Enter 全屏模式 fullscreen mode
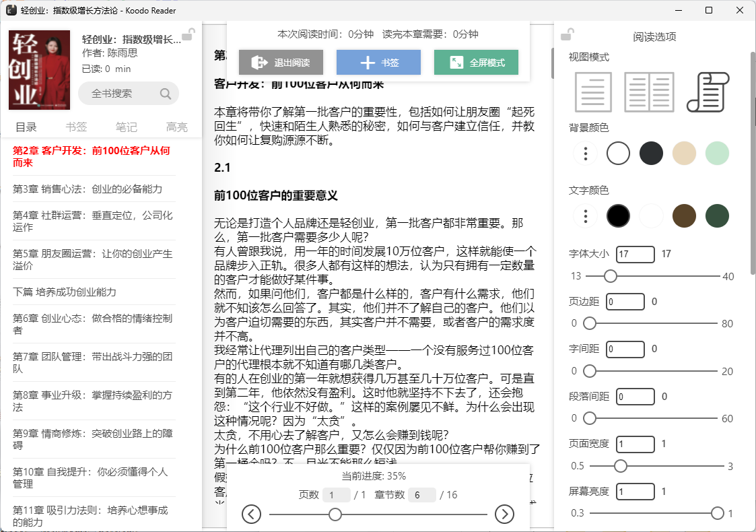This screenshot has width=756, height=532. click(477, 62)
